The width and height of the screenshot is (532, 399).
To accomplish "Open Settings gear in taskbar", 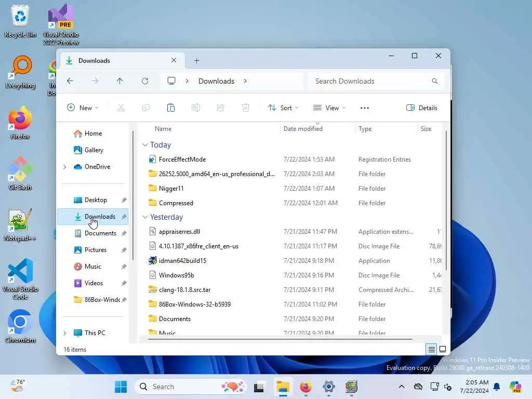I will 329,387.
